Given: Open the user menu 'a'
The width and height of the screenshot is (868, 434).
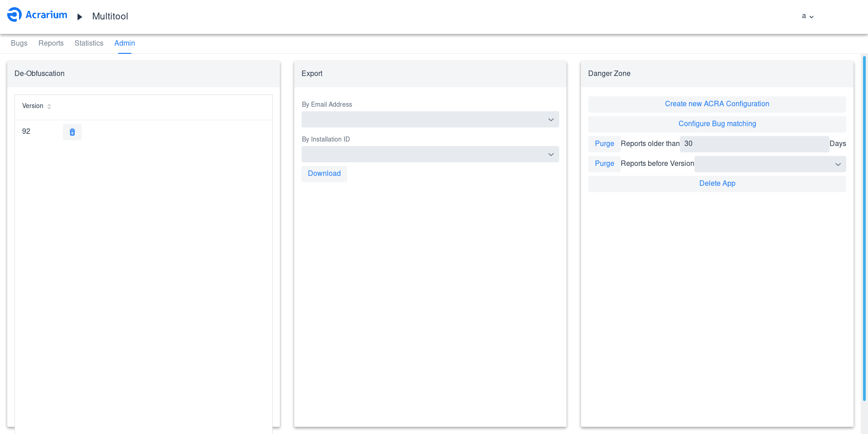Looking at the screenshot, I should [808, 16].
